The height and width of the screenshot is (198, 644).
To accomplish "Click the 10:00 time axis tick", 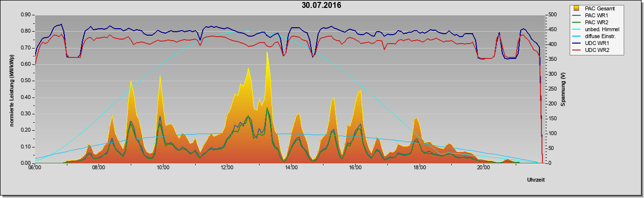I will (x=163, y=167).
